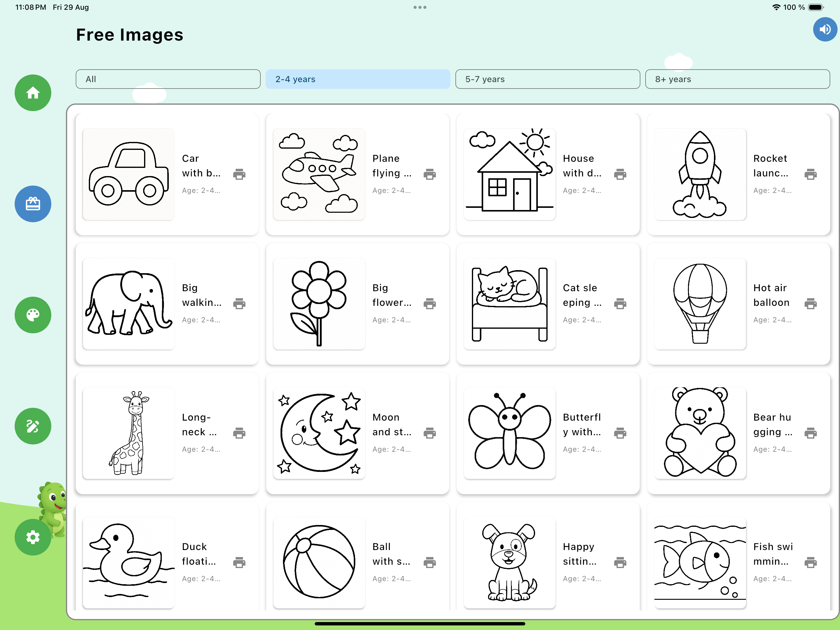Open the car coloring thumbnail

(129, 174)
